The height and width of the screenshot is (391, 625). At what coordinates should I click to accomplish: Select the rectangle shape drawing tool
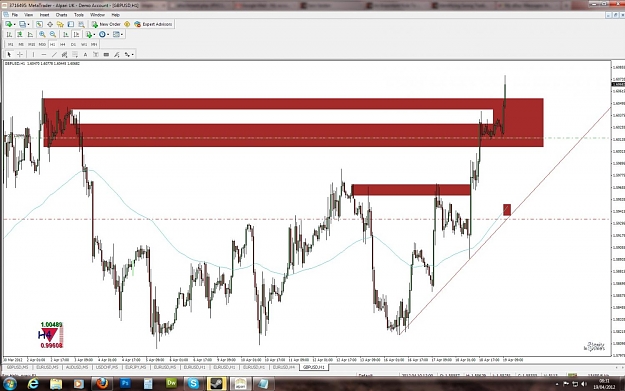pyautogui.click(x=106, y=55)
